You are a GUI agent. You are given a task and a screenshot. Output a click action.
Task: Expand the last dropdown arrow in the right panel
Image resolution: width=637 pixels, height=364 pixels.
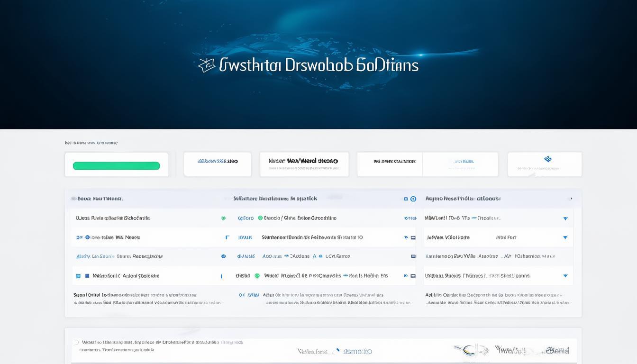coord(565,275)
